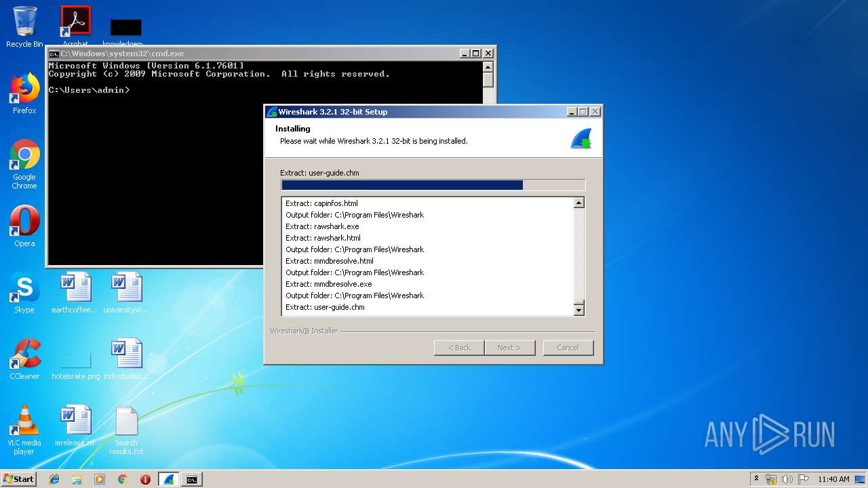Image resolution: width=868 pixels, height=488 pixels.
Task: Open Firefox desktop shortcut
Action: (24, 94)
